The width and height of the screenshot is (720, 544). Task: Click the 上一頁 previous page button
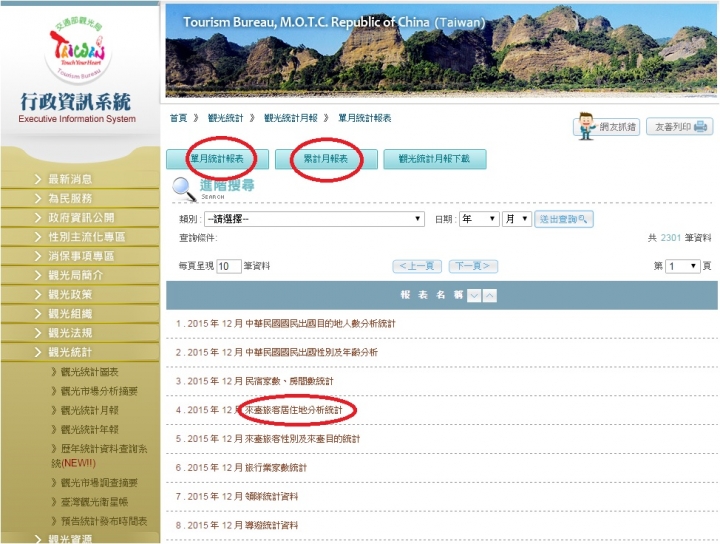[417, 266]
